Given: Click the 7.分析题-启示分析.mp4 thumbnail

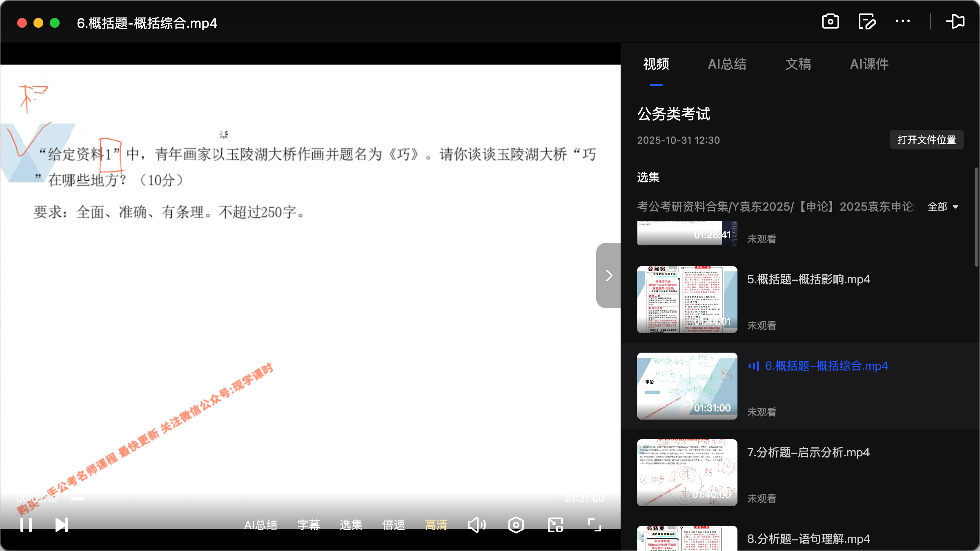Looking at the screenshot, I should 687,473.
